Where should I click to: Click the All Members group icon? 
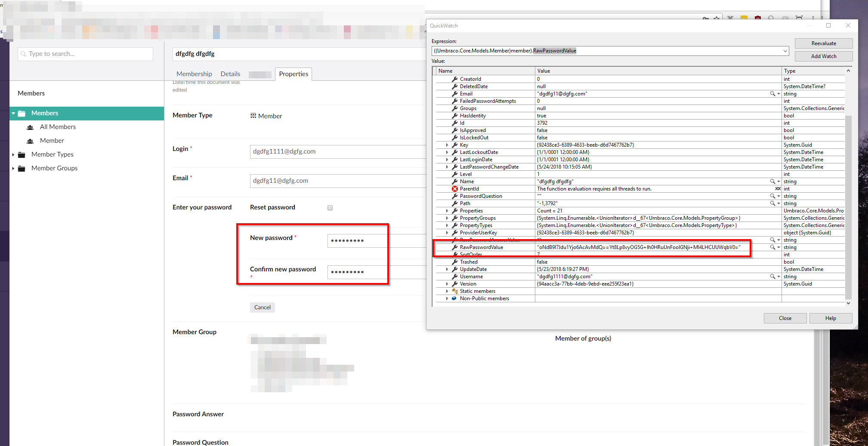click(x=30, y=127)
